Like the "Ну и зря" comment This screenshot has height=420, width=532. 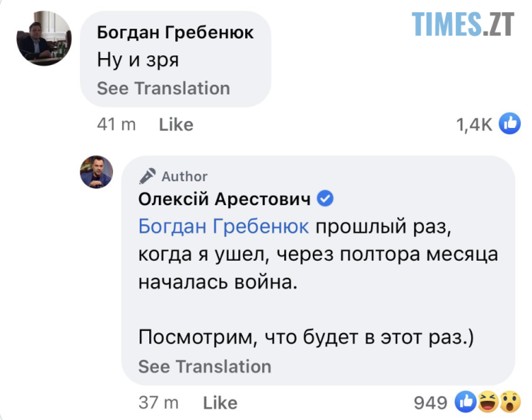tap(176, 124)
